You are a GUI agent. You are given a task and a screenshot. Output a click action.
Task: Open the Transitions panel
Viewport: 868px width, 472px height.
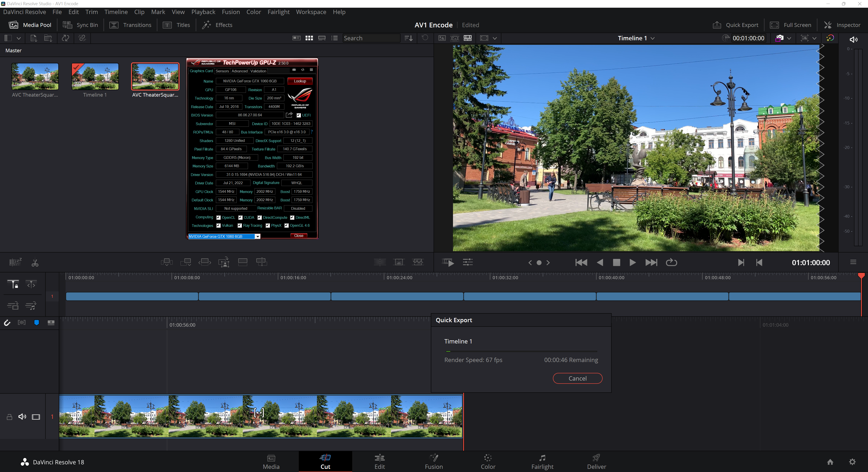click(130, 25)
